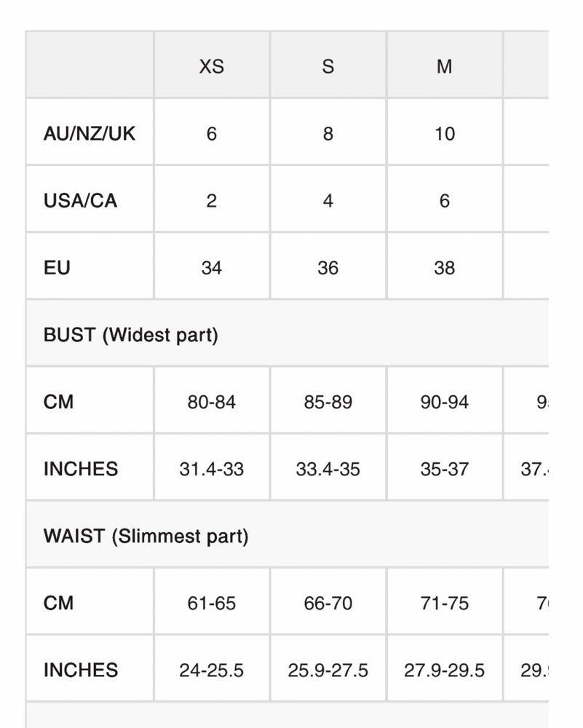Select EU size 36 cell
This screenshot has height=728, width=583.
tap(328, 267)
